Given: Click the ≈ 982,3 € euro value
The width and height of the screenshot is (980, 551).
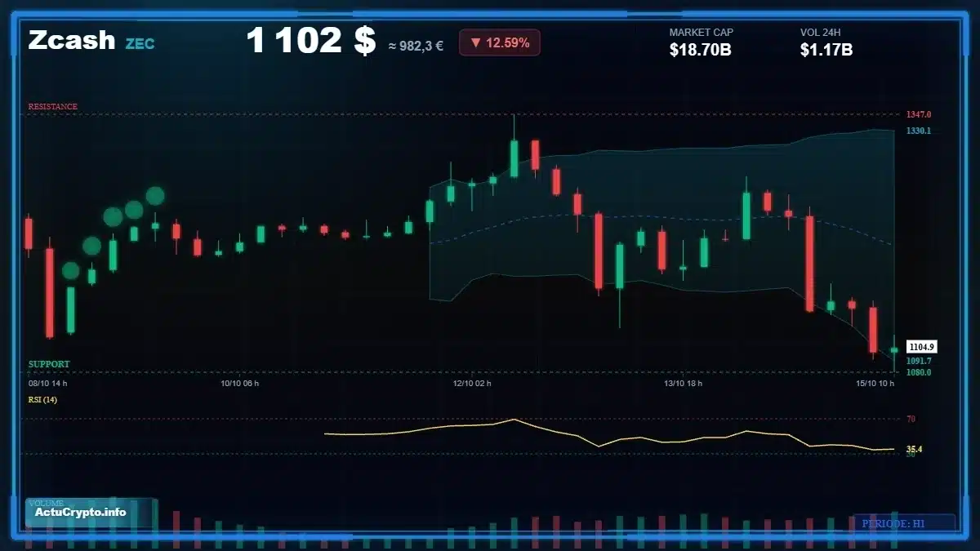Looking at the screenshot, I should 416,46.
